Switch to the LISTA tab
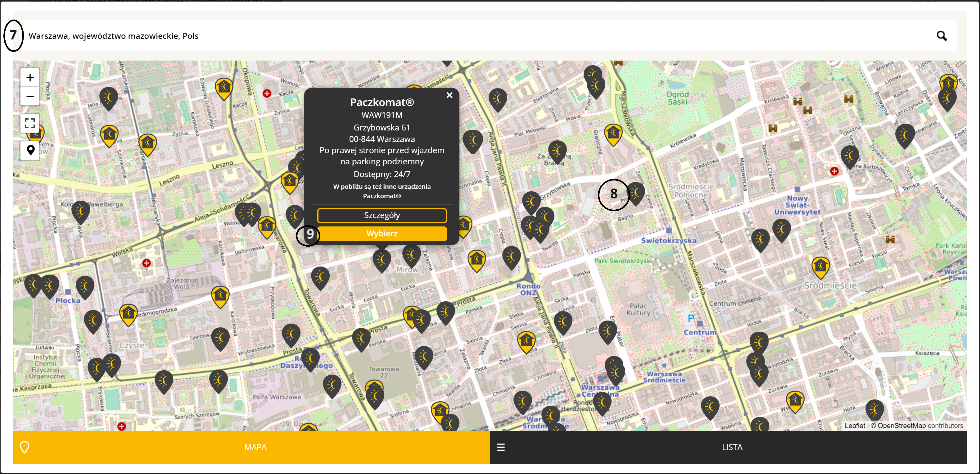 tap(732, 447)
